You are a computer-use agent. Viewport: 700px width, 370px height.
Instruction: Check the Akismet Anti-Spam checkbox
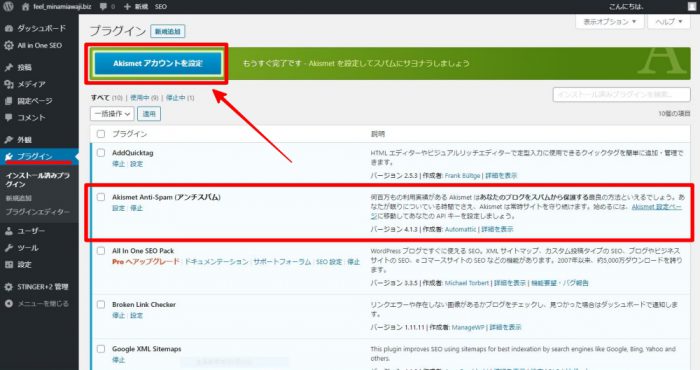pos(101,197)
